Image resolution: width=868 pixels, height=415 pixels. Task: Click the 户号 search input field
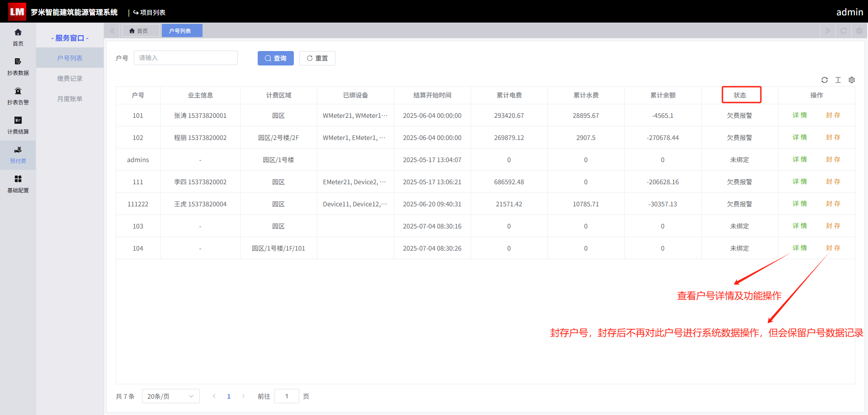coord(186,58)
